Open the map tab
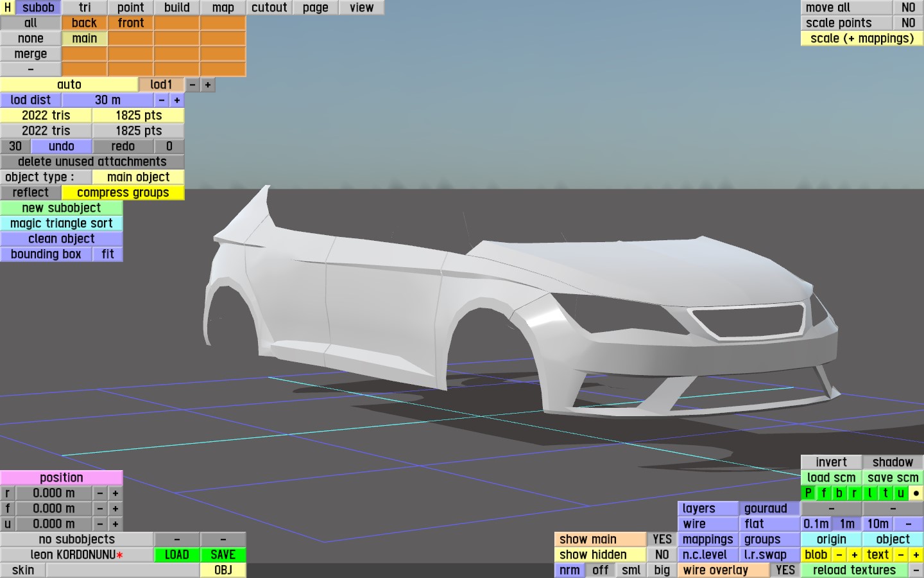924x578 pixels. (223, 8)
